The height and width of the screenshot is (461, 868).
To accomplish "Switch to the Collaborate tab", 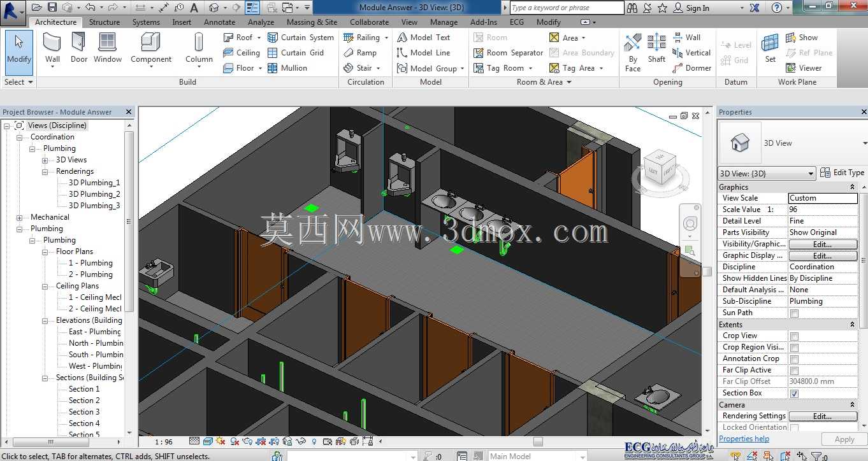I will [369, 22].
